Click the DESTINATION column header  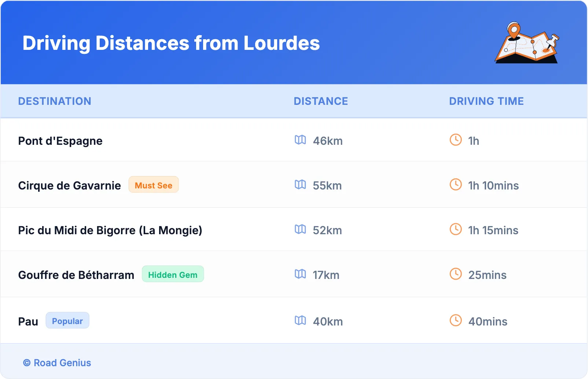[55, 101]
